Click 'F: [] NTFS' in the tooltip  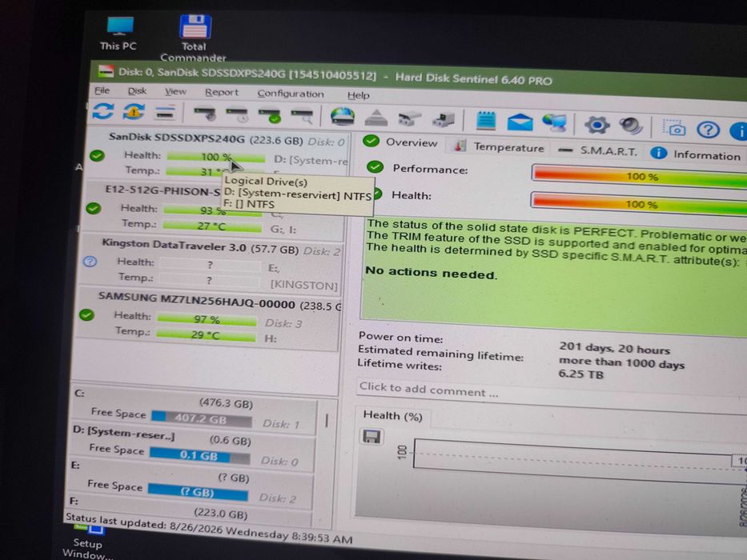pyautogui.click(x=249, y=204)
